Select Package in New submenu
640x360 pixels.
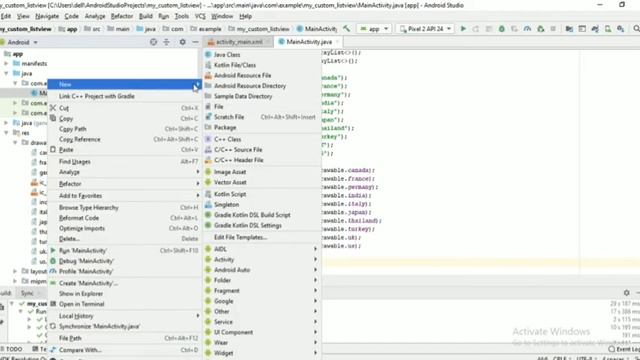[262, 127]
